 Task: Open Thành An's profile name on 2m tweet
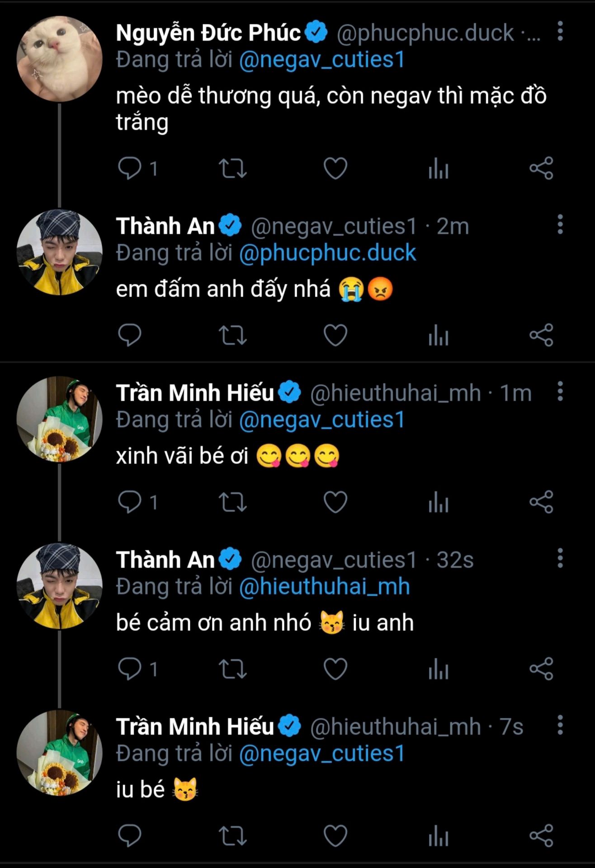click(165, 226)
